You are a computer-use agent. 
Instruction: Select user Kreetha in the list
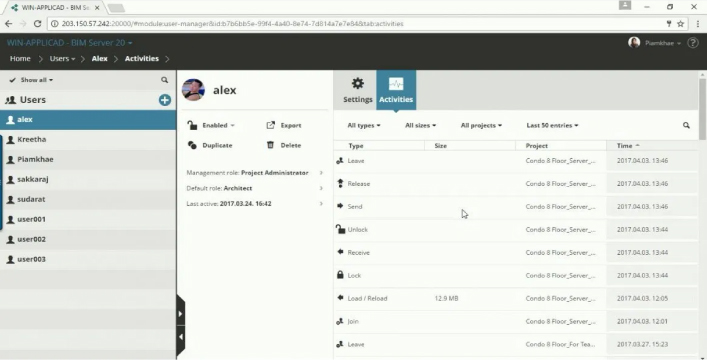(x=88, y=139)
